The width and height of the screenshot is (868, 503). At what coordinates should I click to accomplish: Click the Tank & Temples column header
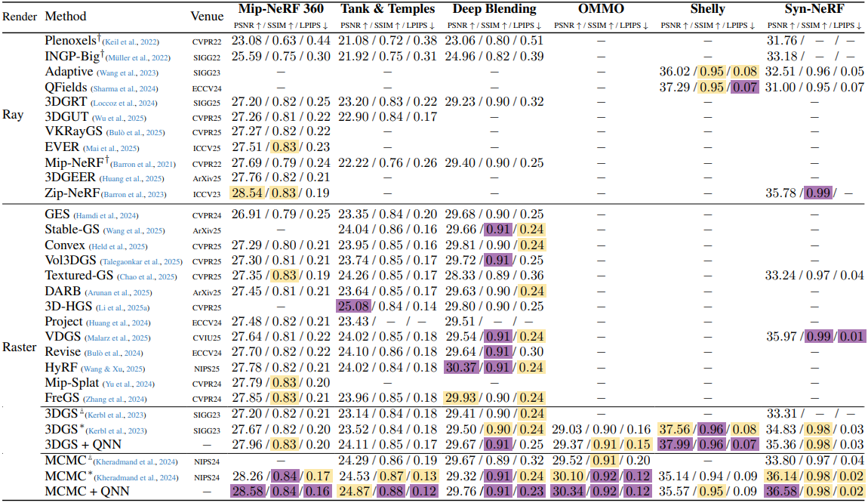click(387, 10)
